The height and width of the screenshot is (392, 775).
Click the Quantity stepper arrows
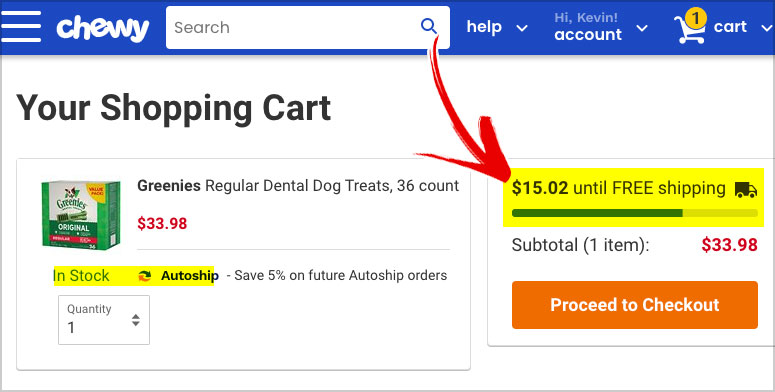coord(135,320)
